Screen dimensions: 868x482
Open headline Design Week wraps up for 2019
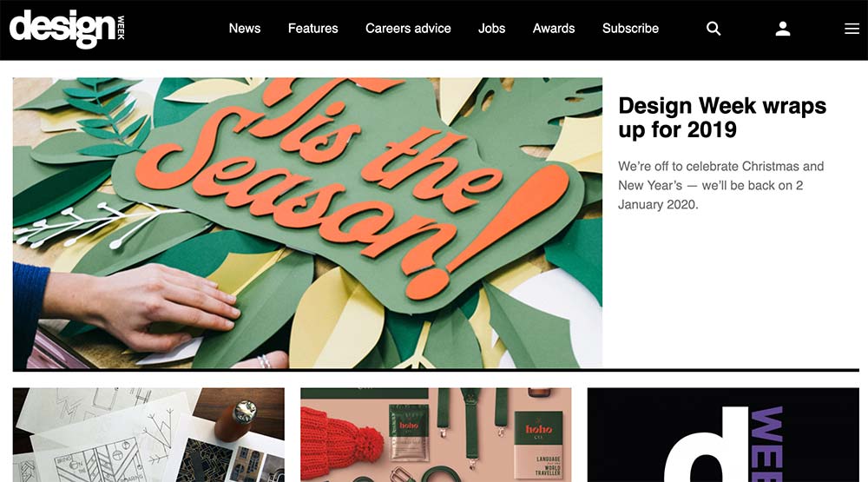[722, 117]
